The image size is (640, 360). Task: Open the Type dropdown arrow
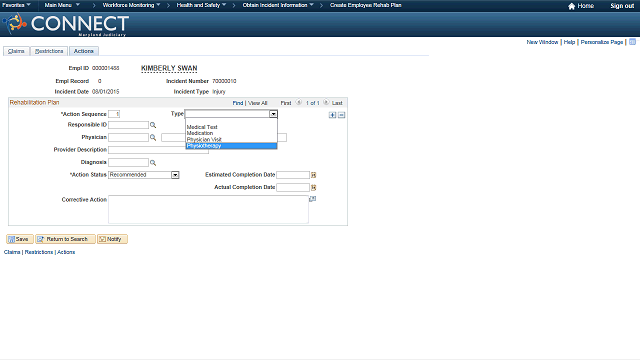click(273, 114)
